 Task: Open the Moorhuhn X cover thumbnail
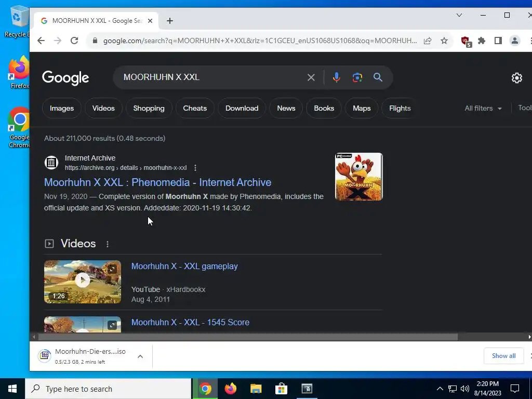coord(359,177)
